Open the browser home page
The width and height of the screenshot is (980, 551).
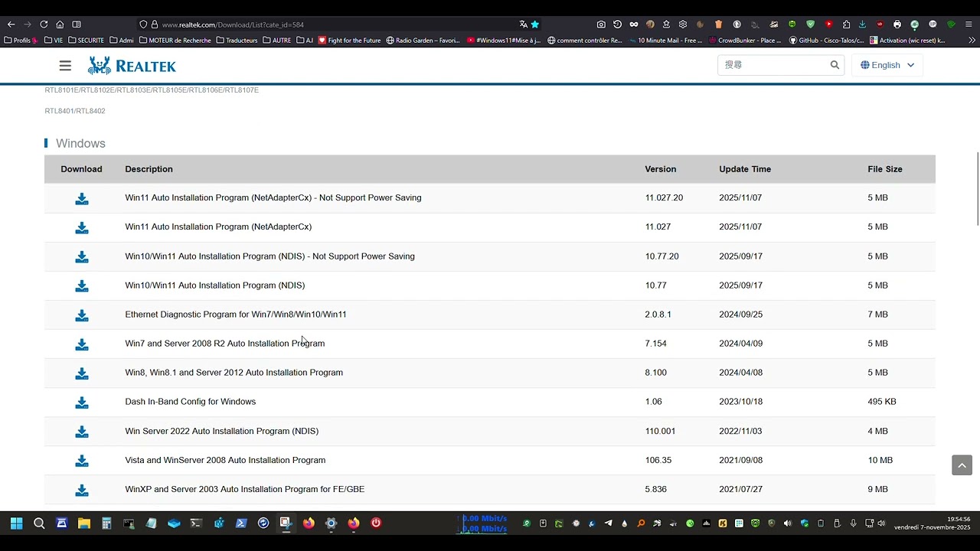tap(60, 24)
